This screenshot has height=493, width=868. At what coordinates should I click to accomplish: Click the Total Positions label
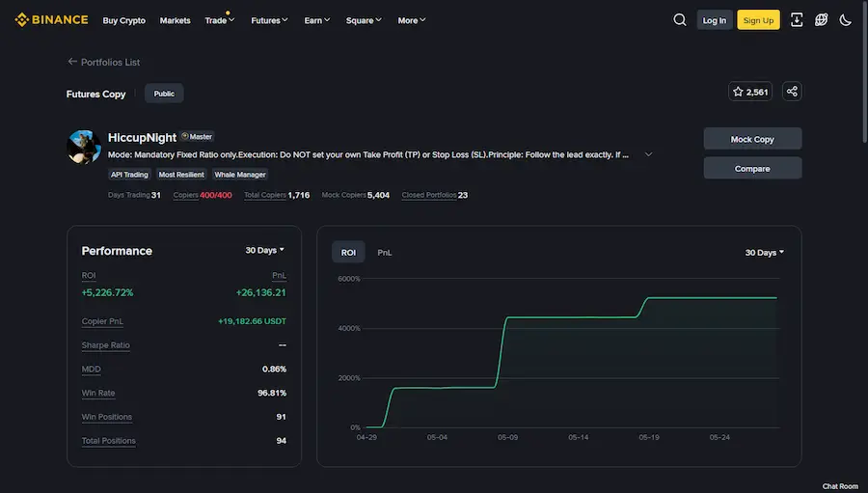pos(108,440)
